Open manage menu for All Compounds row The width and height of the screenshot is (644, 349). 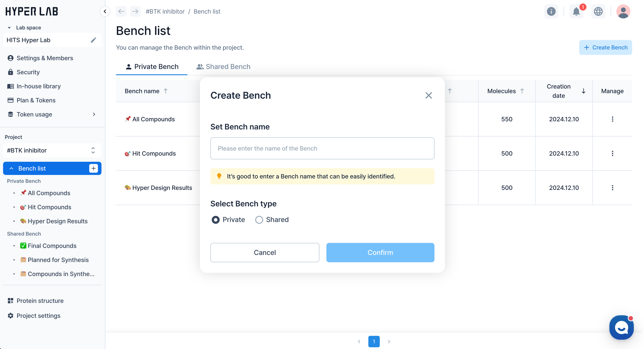[x=612, y=119]
